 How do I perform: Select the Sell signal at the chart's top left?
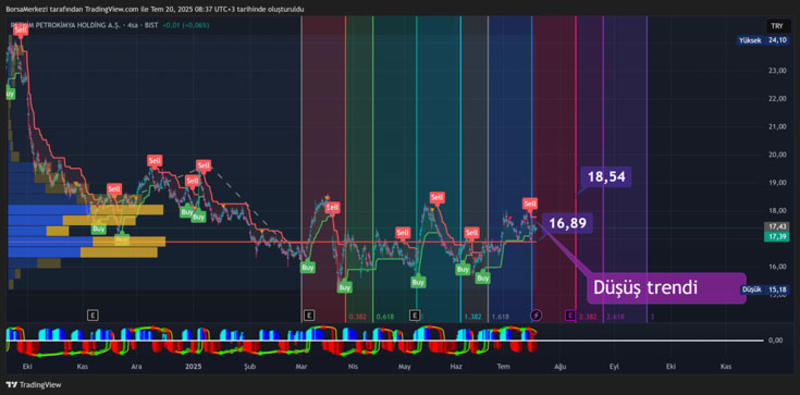[x=20, y=30]
